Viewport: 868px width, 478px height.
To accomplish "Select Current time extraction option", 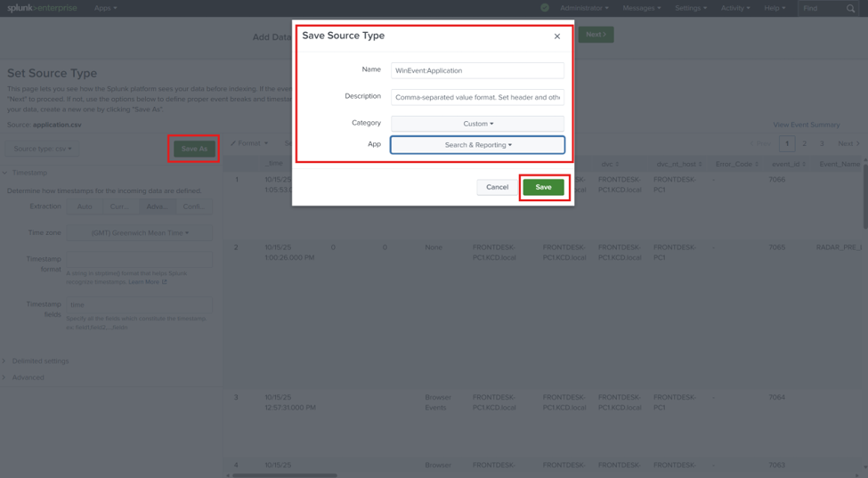I will click(x=121, y=207).
